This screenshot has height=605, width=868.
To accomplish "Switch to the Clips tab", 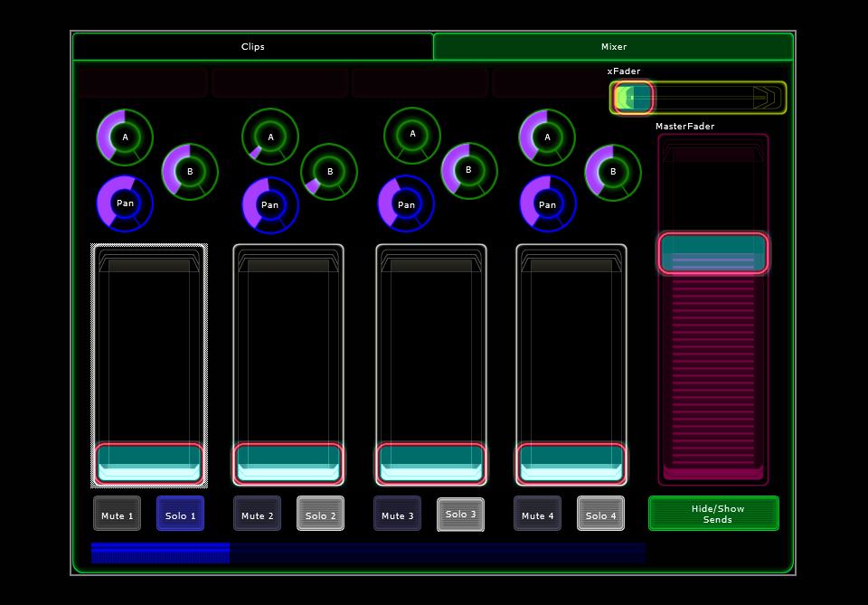I will 252,46.
